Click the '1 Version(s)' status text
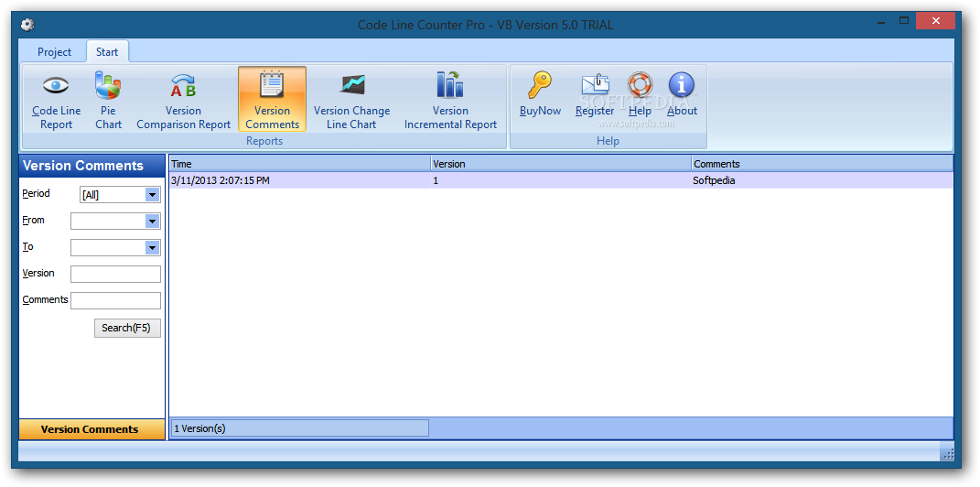This screenshot has width=980, height=487. pos(200,428)
